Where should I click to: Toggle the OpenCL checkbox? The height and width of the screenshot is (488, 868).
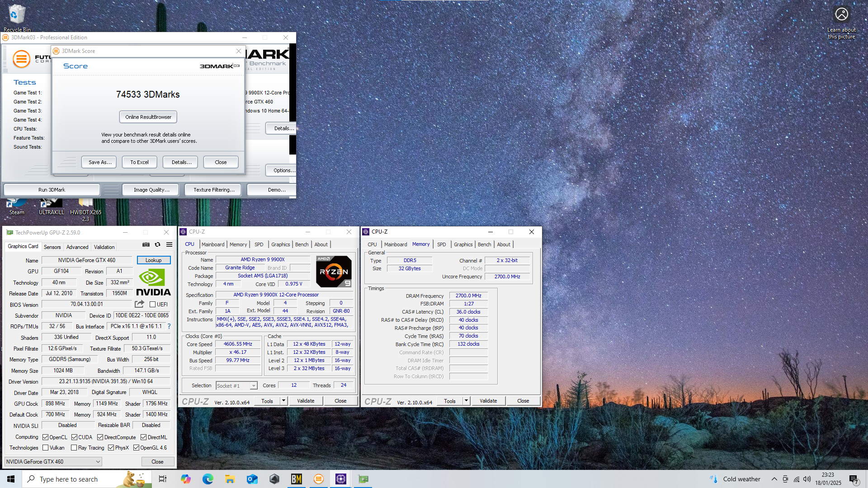click(x=45, y=437)
